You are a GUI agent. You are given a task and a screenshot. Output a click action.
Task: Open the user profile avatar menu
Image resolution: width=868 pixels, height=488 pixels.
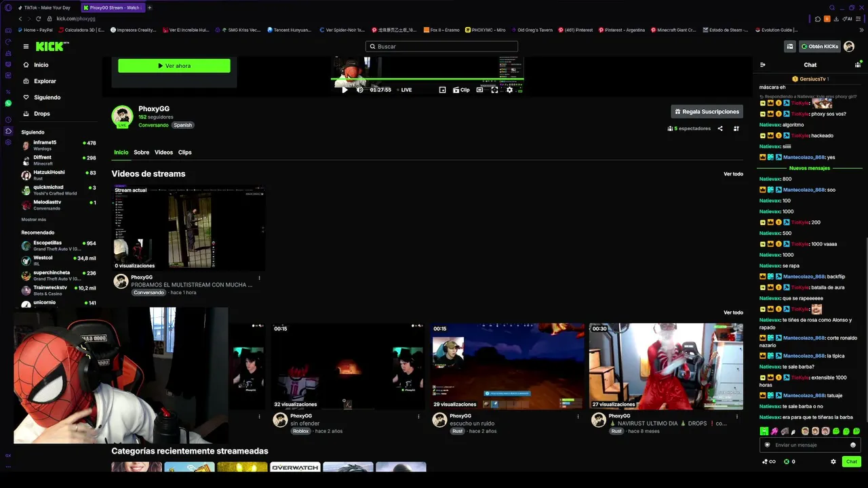pyautogui.click(x=849, y=47)
